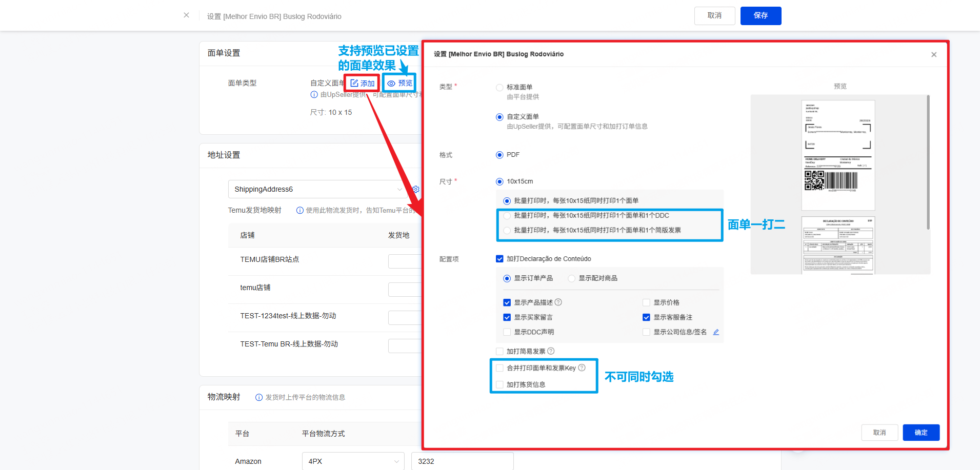Click the eye 预览 preview icon
This screenshot has width=980, height=470.
click(x=391, y=83)
